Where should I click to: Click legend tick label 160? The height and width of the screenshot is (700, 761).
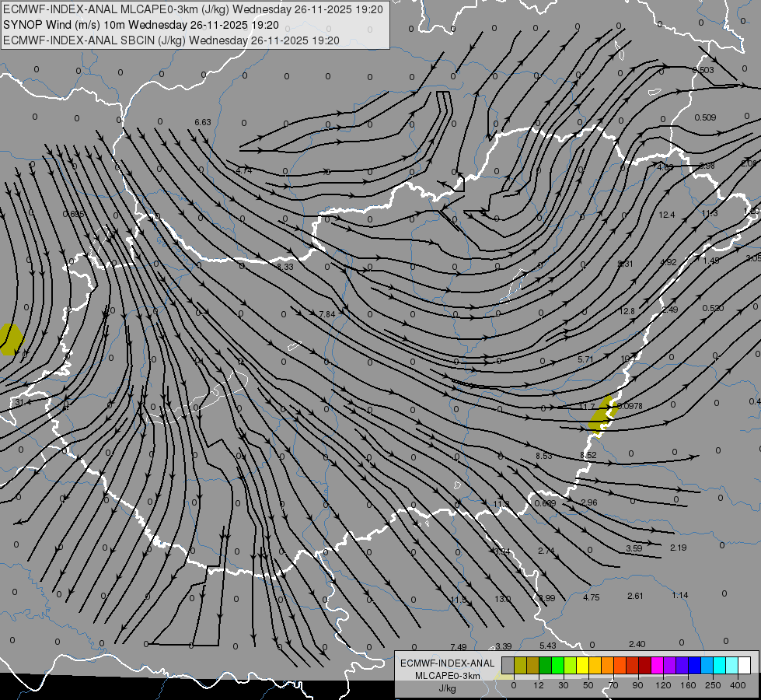688,685
